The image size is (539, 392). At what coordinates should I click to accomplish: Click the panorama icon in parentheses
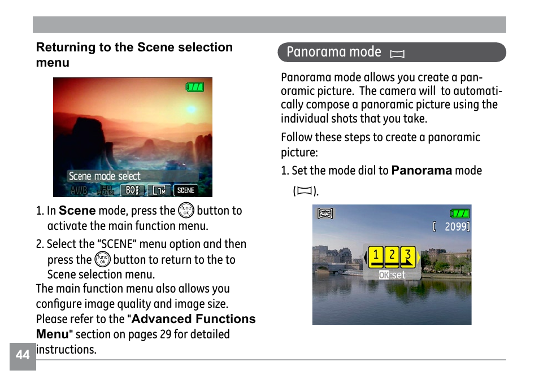tap(304, 190)
